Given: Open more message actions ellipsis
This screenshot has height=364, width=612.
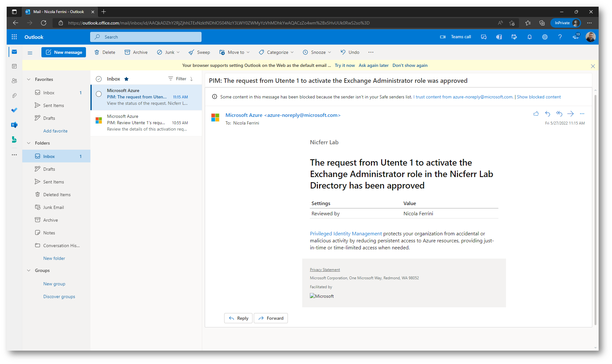Looking at the screenshot, I should [x=582, y=114].
